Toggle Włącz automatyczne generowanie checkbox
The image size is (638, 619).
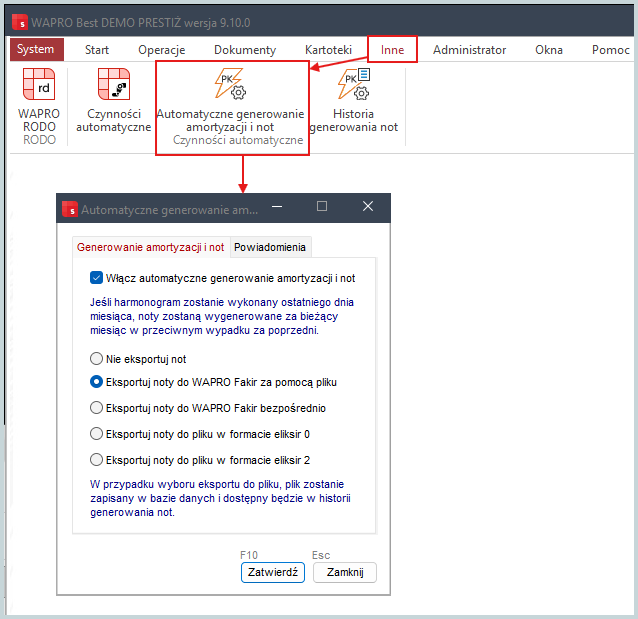pos(96,278)
